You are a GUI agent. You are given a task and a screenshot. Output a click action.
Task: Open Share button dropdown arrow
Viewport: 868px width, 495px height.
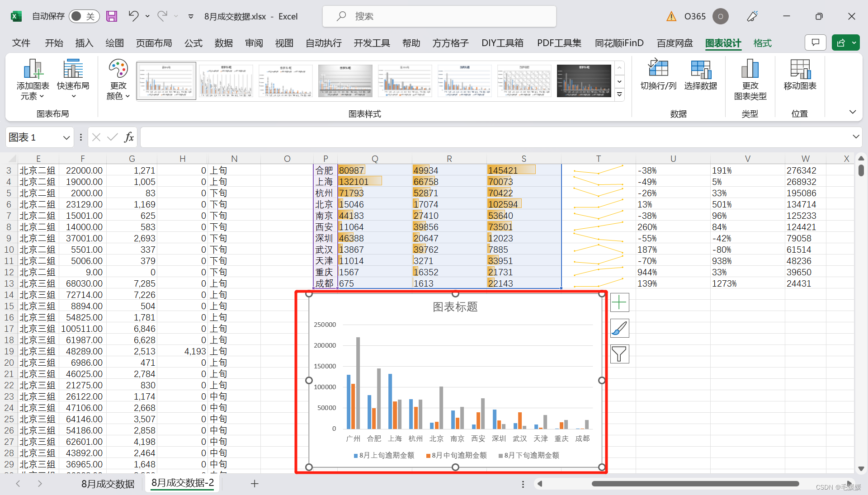pyautogui.click(x=854, y=42)
